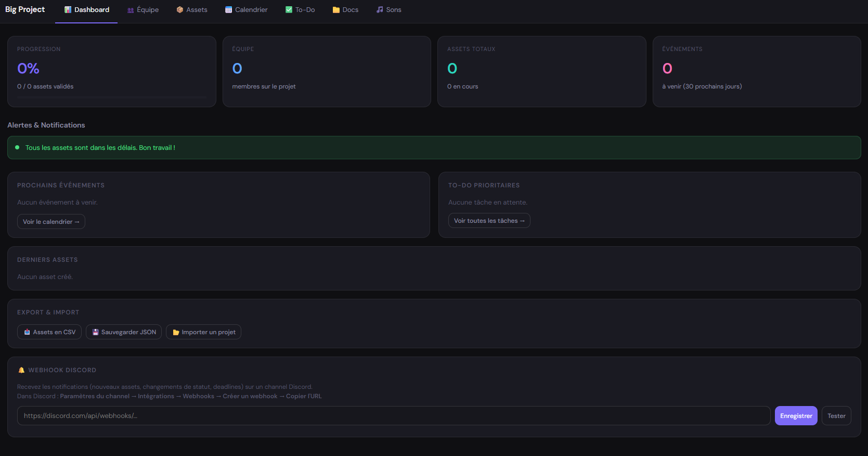This screenshot has width=868, height=456.
Task: Click the Webhook Discord bell icon
Action: coord(21,370)
